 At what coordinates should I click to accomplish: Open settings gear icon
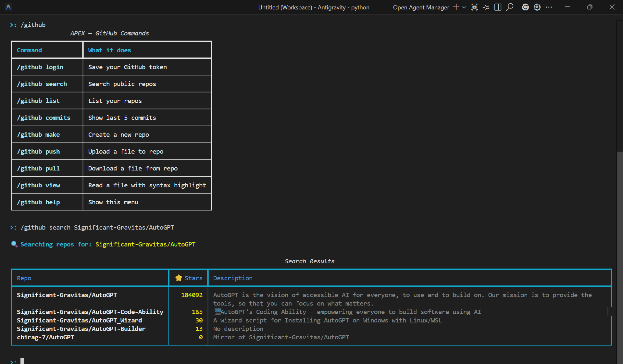tap(537, 7)
